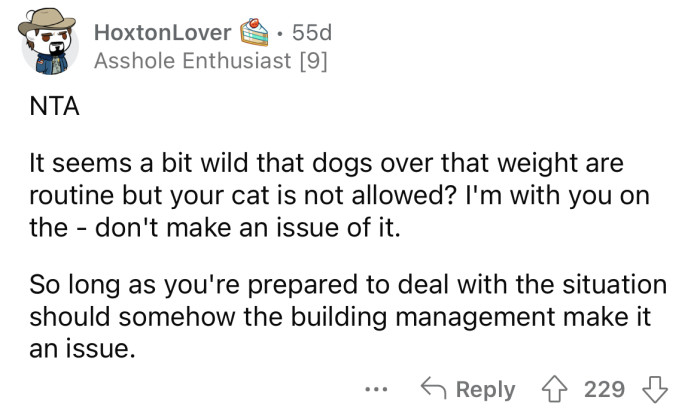Click the line starting 'It seems a bit wild'

tap(326, 163)
